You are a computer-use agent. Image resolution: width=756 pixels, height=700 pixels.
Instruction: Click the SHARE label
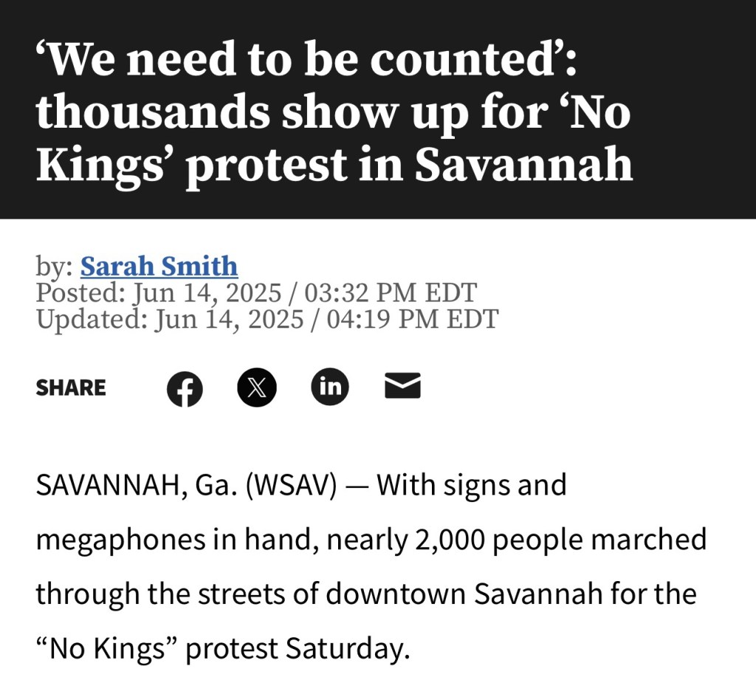71,388
